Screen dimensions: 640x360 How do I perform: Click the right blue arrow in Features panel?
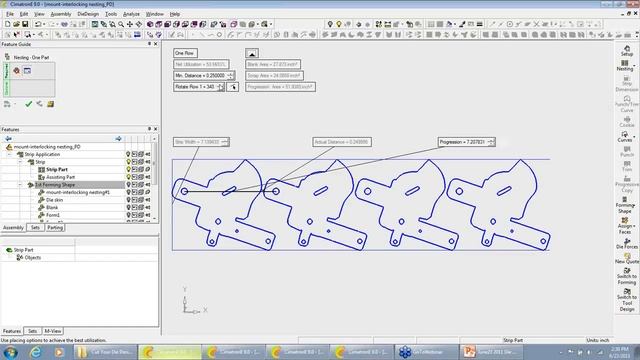(x=118, y=139)
